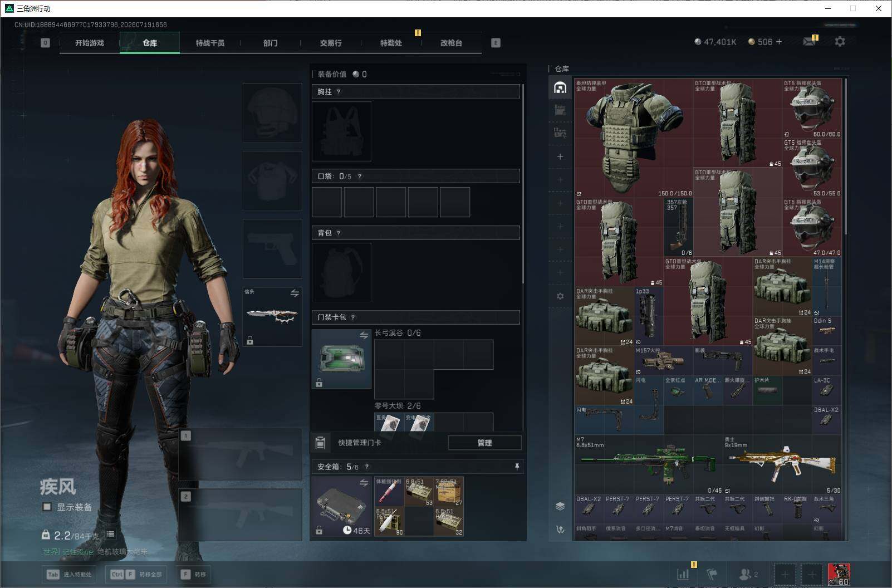This screenshot has height=588, width=892.
Task: Switch to the 特战干员 tab
Action: coord(210,43)
